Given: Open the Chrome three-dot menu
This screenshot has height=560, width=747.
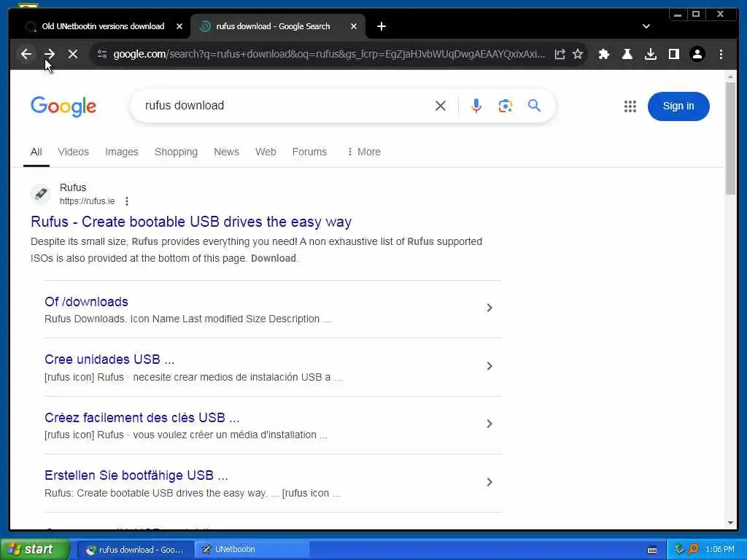Looking at the screenshot, I should click(x=721, y=54).
